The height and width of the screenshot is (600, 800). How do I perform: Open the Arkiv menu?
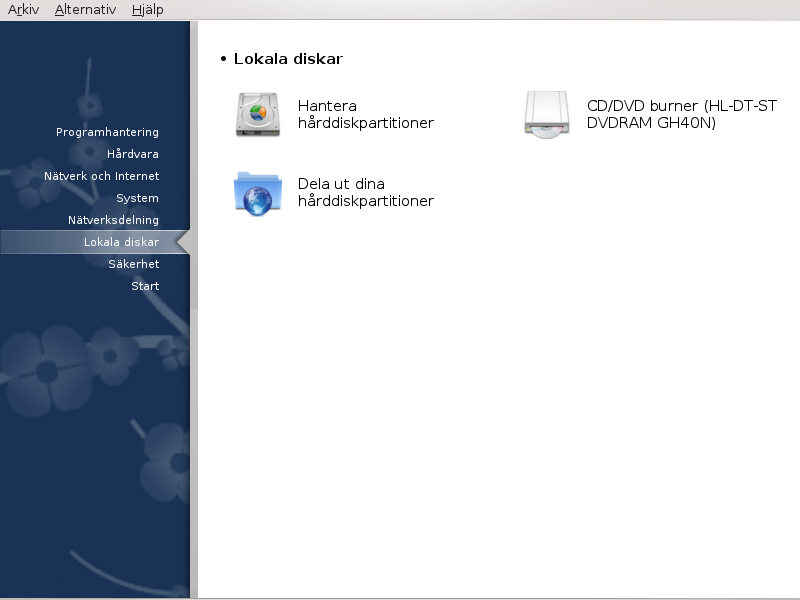(x=23, y=10)
